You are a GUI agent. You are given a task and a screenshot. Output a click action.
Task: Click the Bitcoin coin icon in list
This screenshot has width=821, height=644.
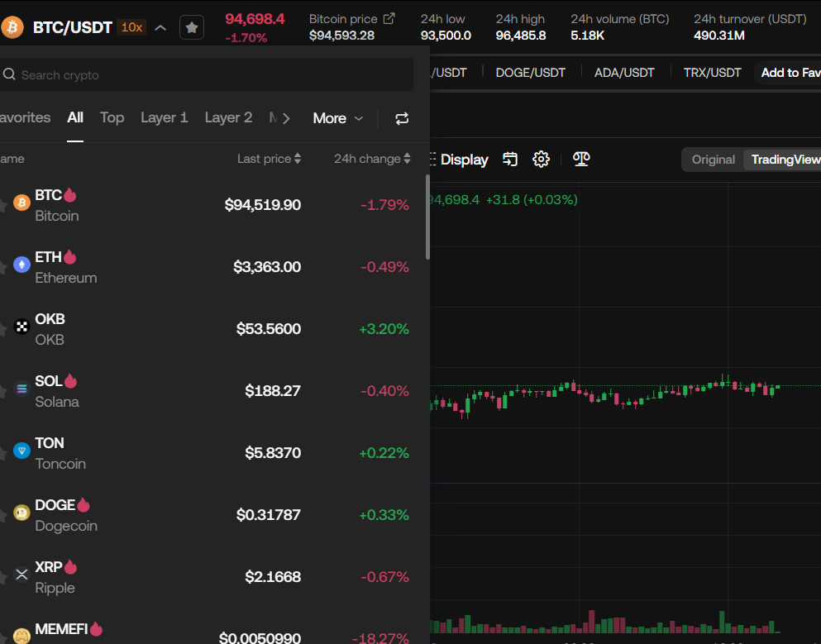[x=21, y=203]
